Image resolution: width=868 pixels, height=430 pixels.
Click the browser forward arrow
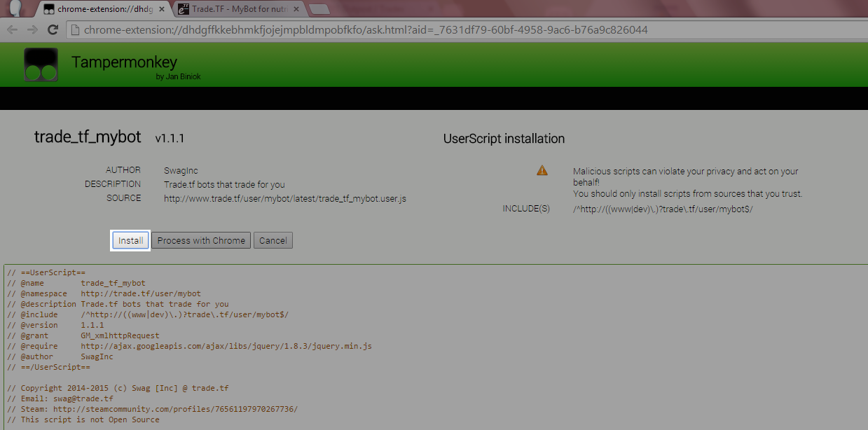pos(32,29)
